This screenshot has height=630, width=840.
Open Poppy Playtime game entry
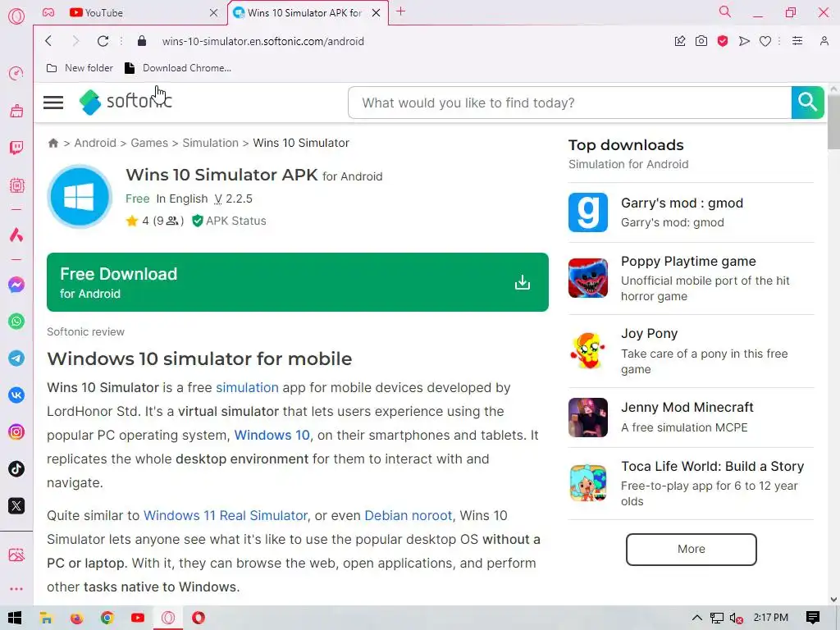[691, 279]
